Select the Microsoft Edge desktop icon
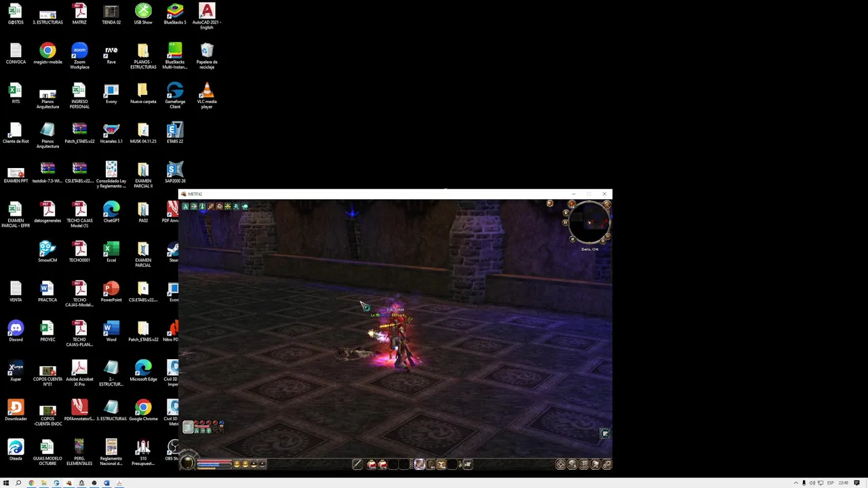Viewport: 868px width, 488px height. (x=143, y=371)
